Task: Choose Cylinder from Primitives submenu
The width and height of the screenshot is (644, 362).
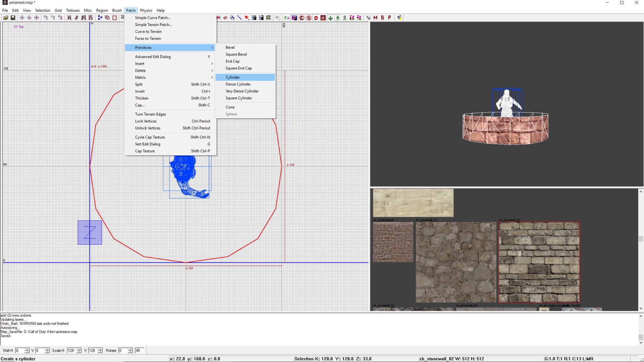Action: pyautogui.click(x=245, y=77)
